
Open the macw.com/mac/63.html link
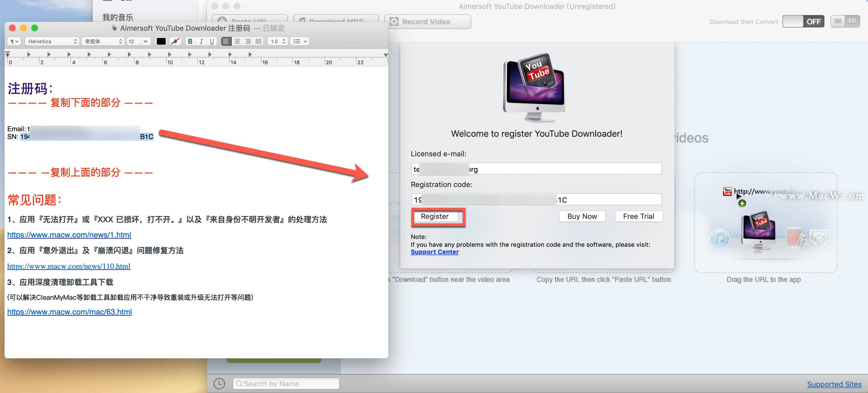(x=69, y=312)
